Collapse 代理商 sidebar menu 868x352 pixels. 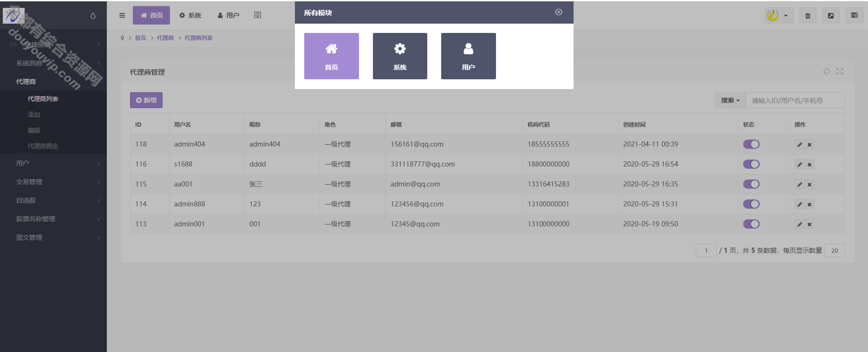53,82
